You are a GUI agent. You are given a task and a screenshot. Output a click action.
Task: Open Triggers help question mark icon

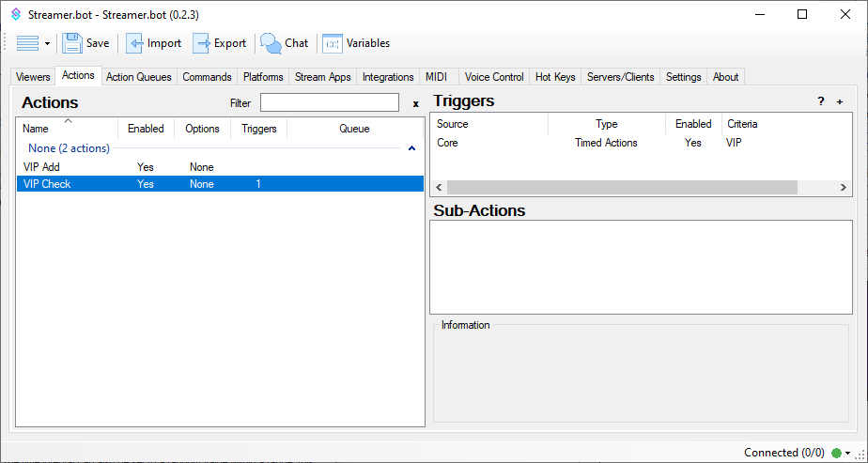[x=821, y=101]
